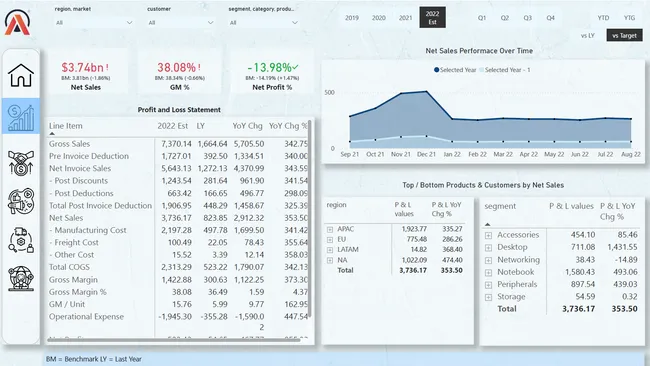This screenshot has width=650, height=366.
Task: Toggle Selected Year legend swatch
Action: pos(437,70)
